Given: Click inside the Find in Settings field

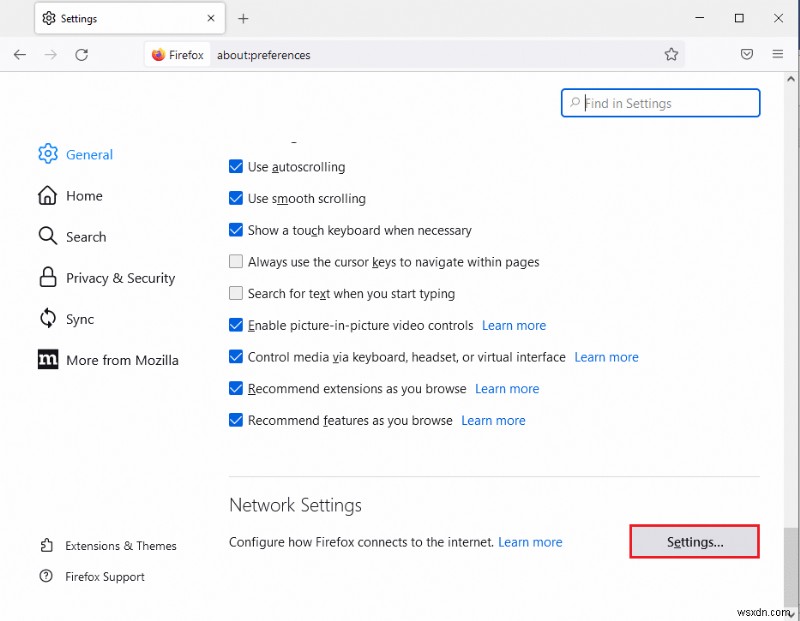Looking at the screenshot, I should click(x=660, y=103).
